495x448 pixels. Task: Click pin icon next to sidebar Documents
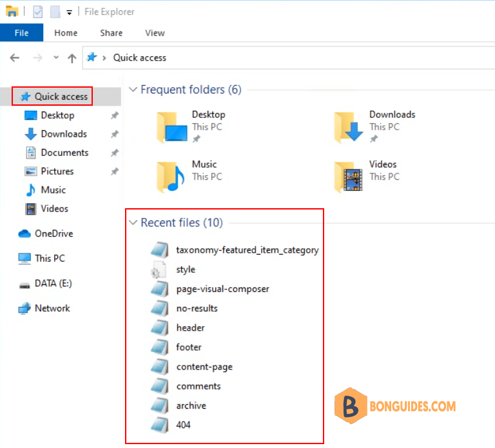(x=114, y=153)
